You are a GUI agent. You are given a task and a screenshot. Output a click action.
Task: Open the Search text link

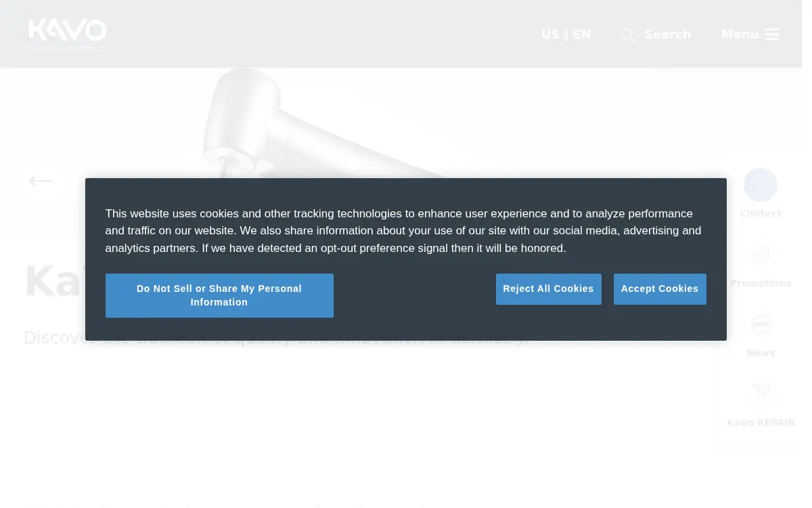point(667,35)
